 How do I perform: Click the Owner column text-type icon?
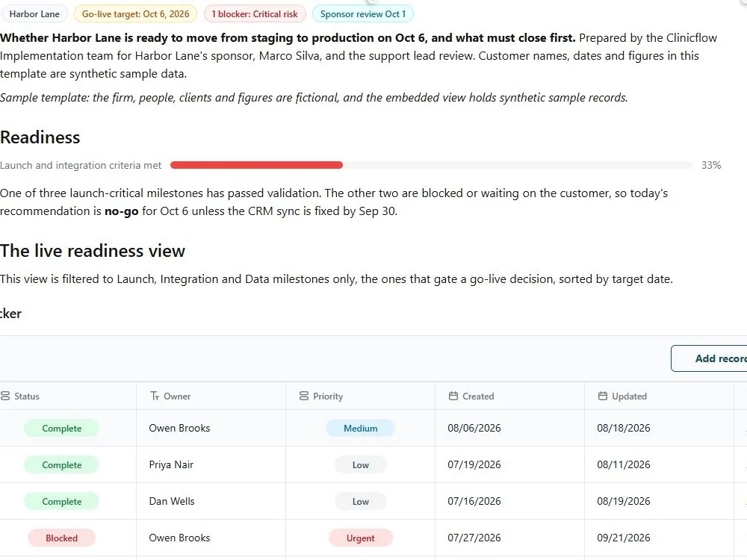[155, 396]
